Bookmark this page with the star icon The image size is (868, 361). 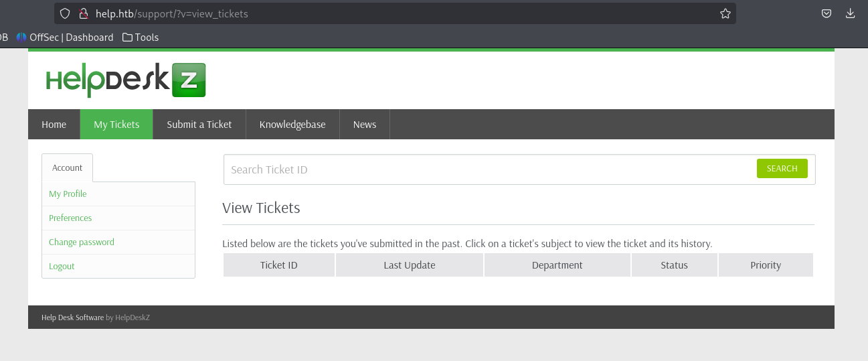(725, 13)
